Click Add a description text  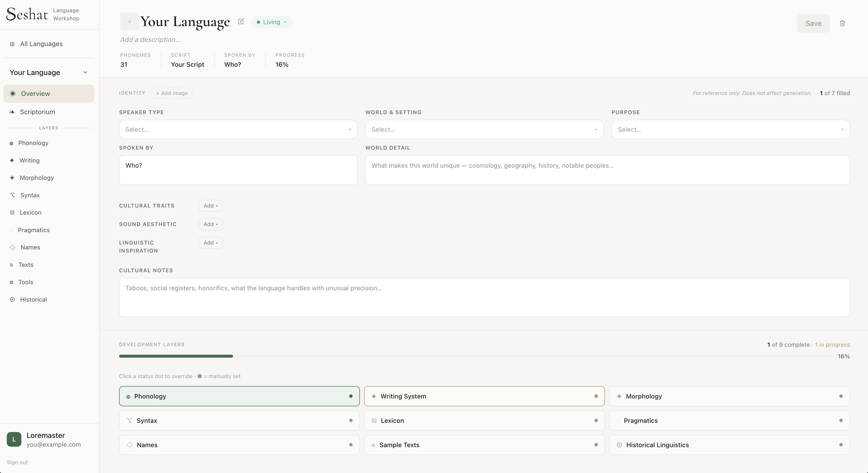150,40
